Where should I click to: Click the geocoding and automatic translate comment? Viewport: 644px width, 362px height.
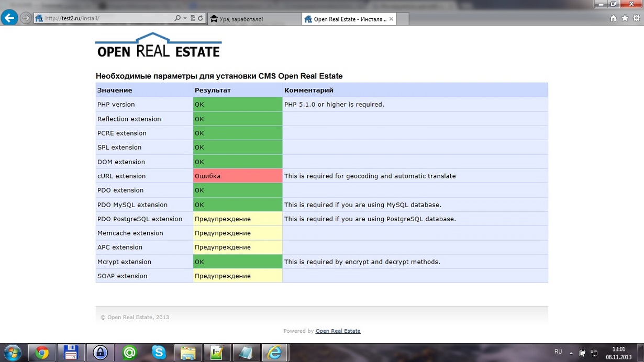(370, 176)
